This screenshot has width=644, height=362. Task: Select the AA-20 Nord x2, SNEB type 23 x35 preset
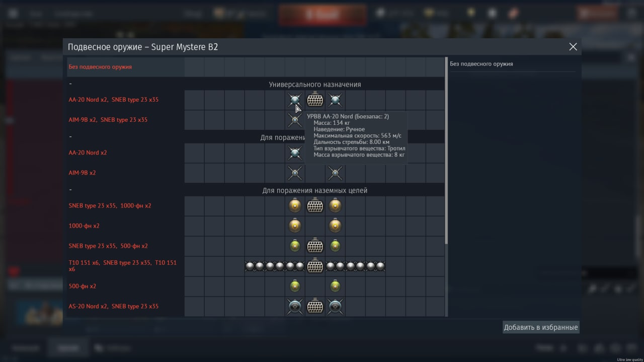point(114,100)
